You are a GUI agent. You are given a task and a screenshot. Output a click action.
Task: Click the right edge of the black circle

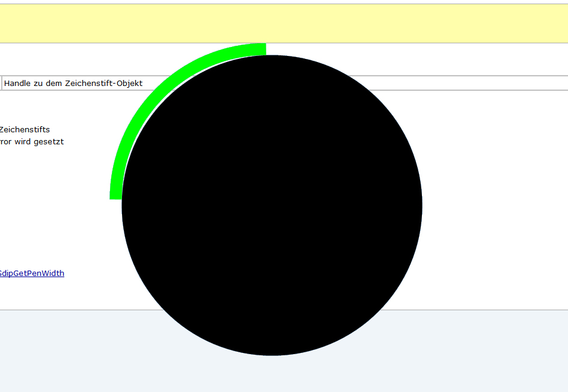(420, 205)
